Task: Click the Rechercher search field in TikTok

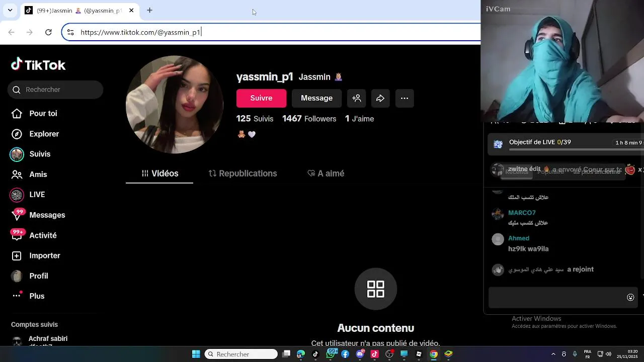Action: click(x=55, y=89)
